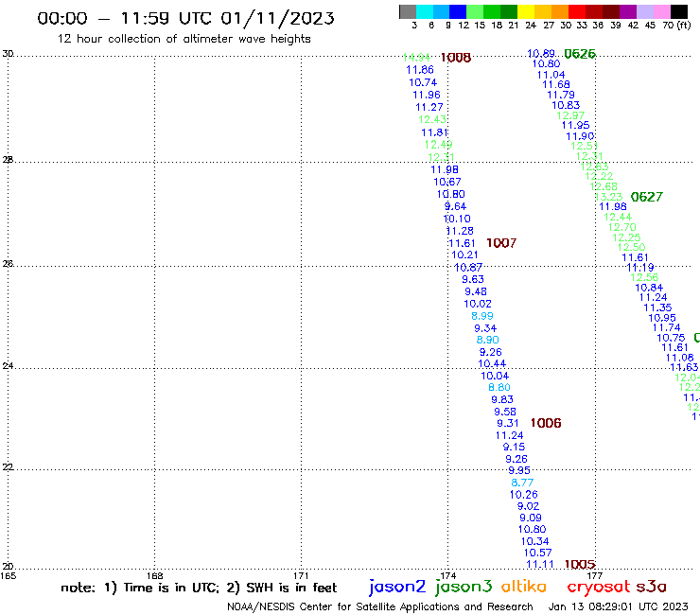Viewport: 700px width, 615px height.
Task: Click the jason2 satellite legend label
Action: click(x=397, y=587)
